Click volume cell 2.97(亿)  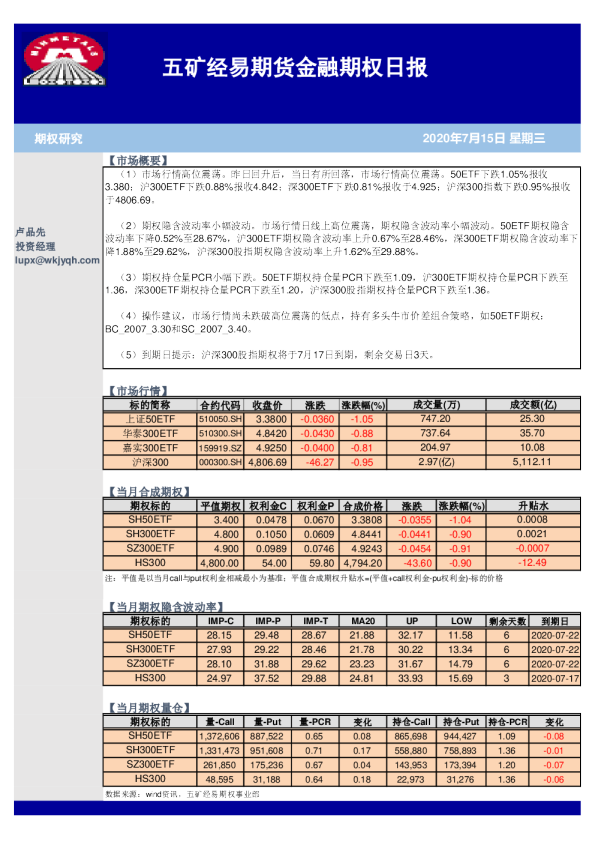(x=436, y=462)
